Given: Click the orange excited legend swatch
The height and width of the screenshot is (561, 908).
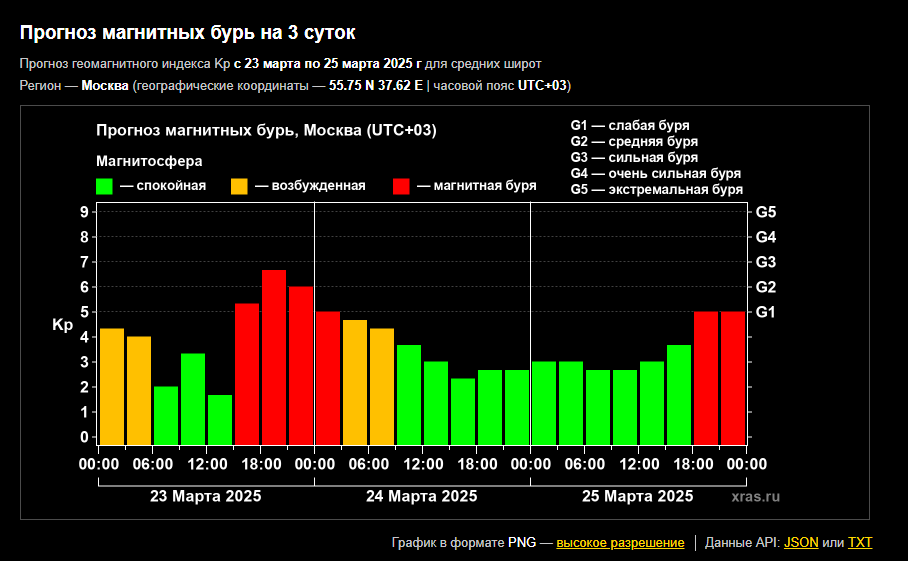Looking at the screenshot, I should pyautogui.click(x=239, y=186).
